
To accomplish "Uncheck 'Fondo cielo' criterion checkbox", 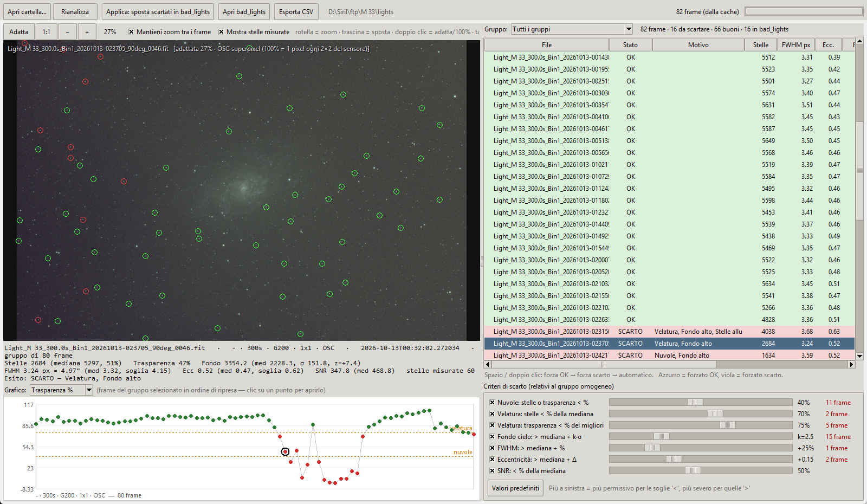I will click(492, 437).
